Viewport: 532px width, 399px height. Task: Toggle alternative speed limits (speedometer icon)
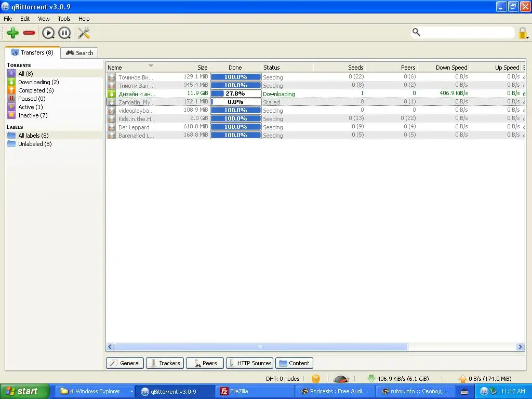pos(341,379)
